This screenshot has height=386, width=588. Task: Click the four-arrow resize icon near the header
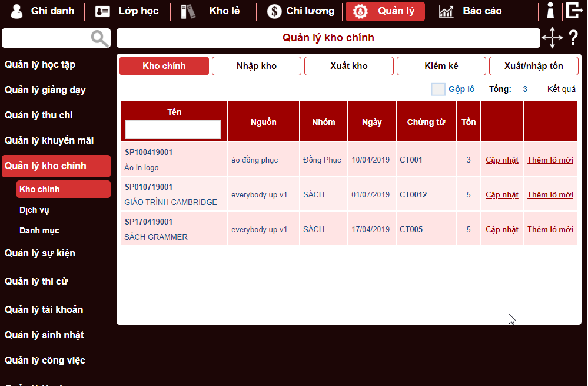[x=552, y=38]
